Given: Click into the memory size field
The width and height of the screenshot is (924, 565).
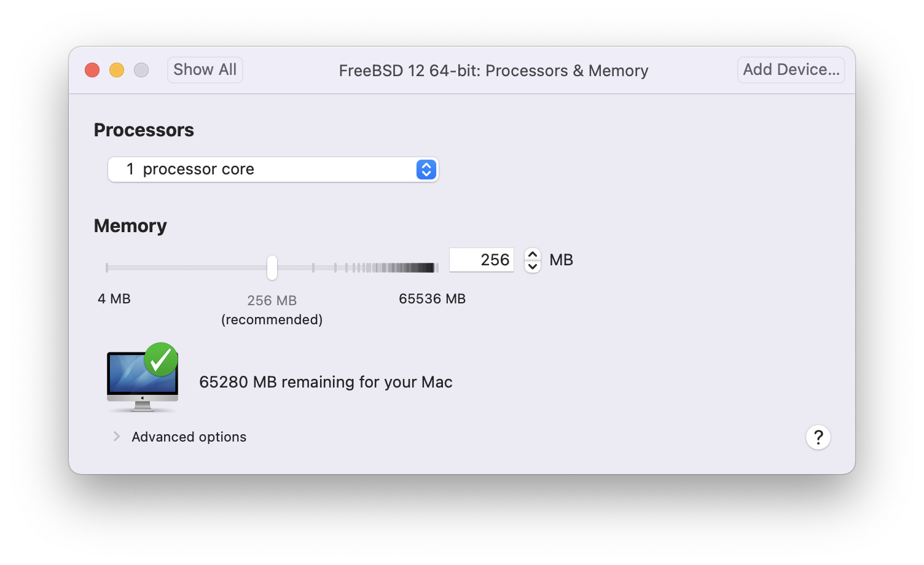Looking at the screenshot, I should point(481,260).
